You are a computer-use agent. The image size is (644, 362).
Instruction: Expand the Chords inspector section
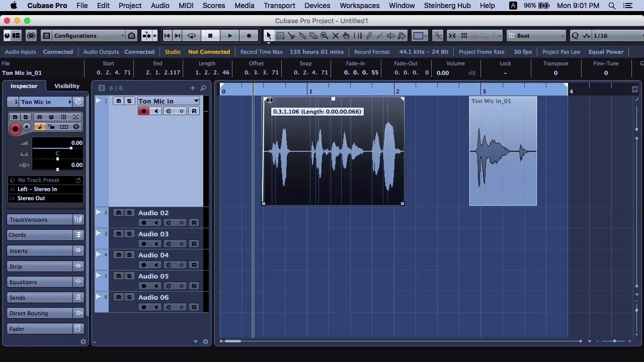click(41, 235)
